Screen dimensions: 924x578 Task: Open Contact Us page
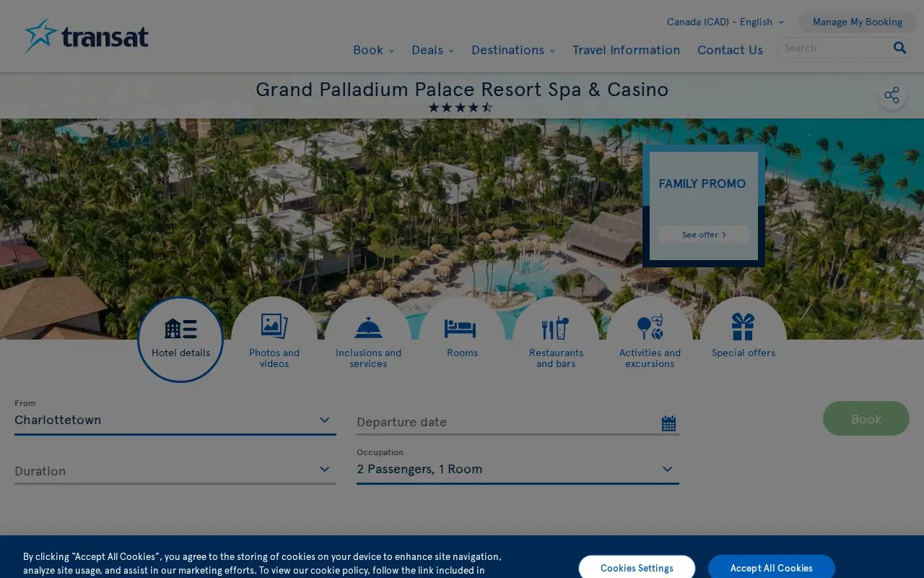730,50
